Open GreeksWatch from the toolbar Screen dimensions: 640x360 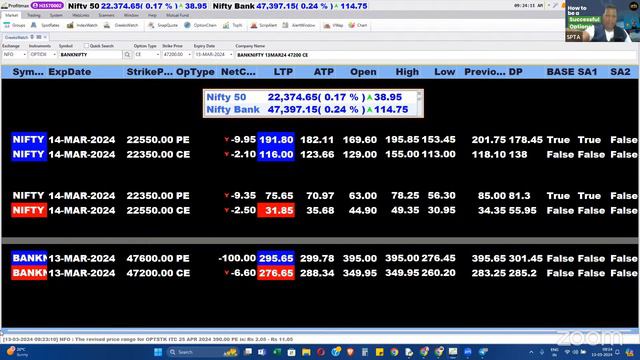tap(121, 25)
